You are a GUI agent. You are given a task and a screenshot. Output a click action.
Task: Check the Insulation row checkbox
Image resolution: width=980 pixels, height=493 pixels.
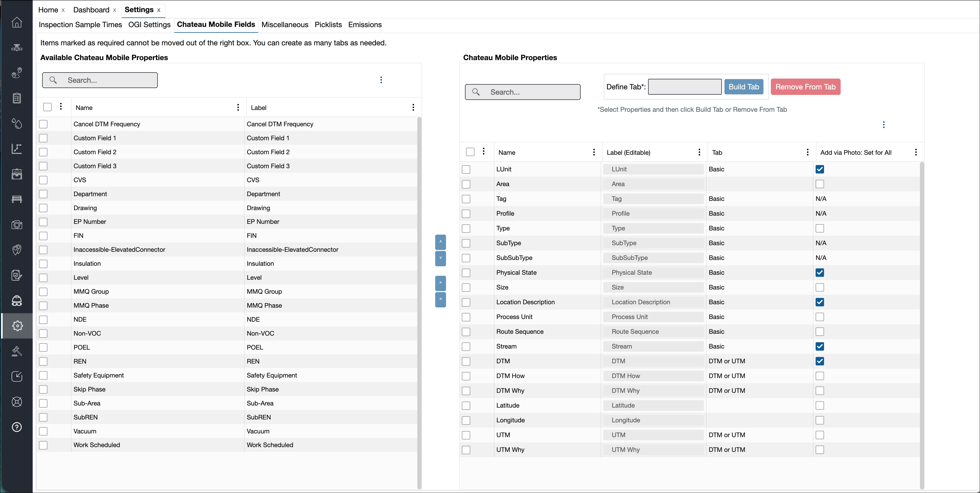[x=43, y=264]
